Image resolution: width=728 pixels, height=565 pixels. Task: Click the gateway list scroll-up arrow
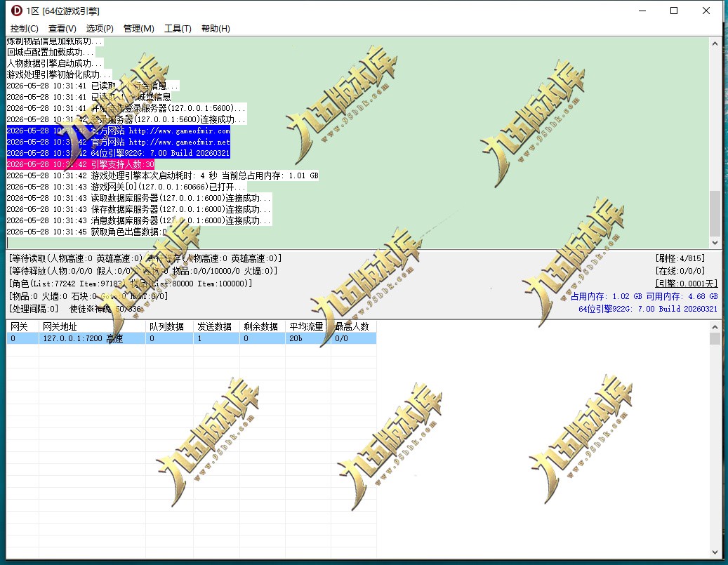click(x=715, y=327)
